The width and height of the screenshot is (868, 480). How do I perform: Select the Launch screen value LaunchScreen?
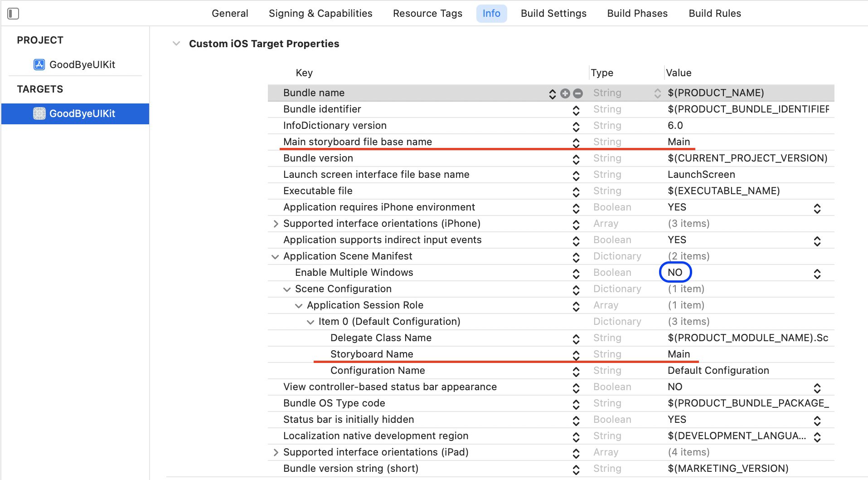[x=701, y=175]
